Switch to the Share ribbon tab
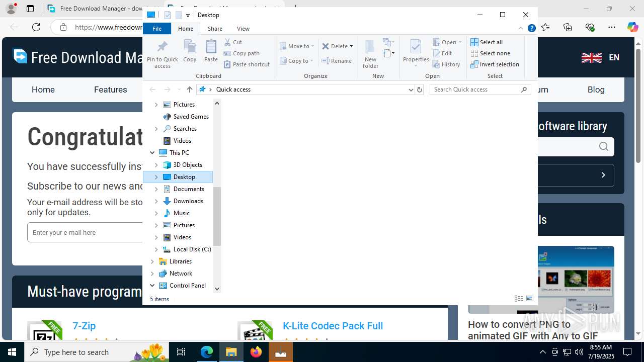 point(215,29)
